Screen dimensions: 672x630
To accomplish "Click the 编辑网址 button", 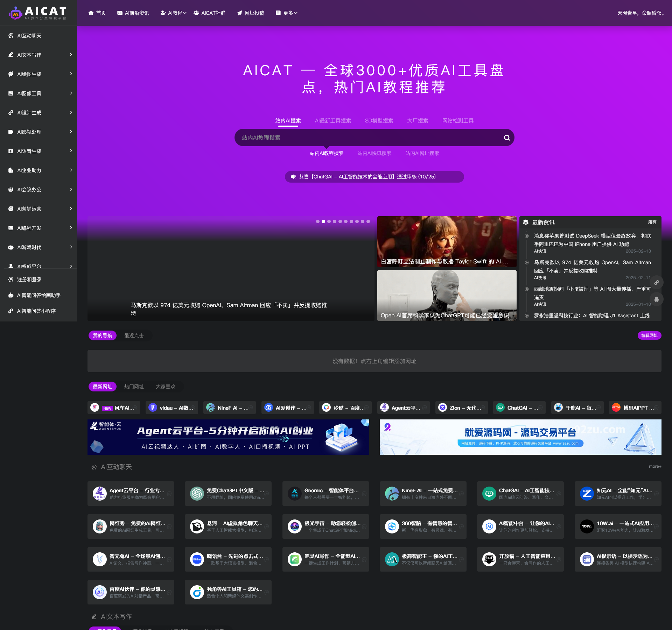I will coord(649,335).
